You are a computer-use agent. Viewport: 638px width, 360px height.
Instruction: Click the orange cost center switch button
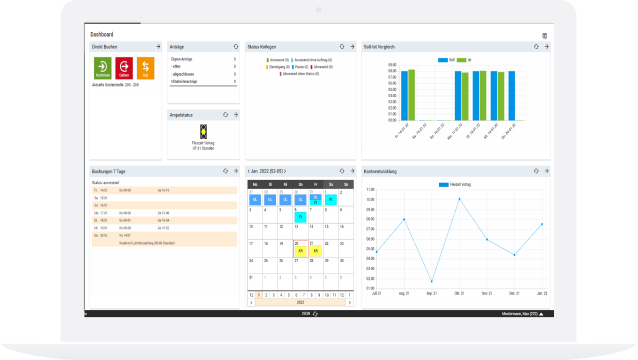(146, 68)
